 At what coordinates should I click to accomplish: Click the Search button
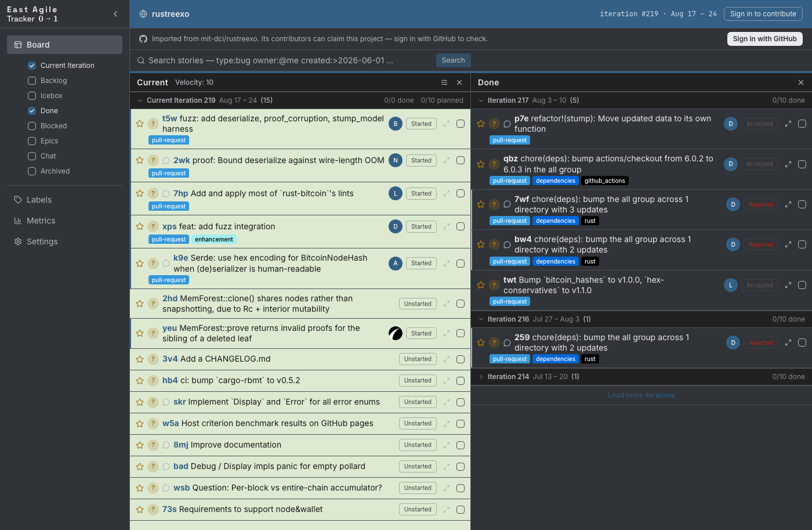(x=454, y=60)
